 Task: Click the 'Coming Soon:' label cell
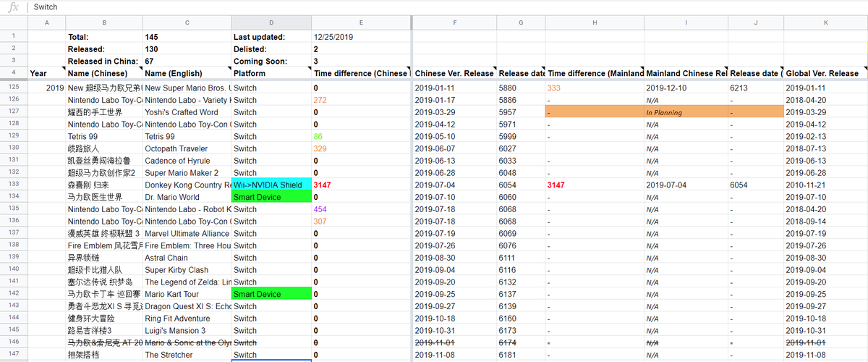click(271, 62)
